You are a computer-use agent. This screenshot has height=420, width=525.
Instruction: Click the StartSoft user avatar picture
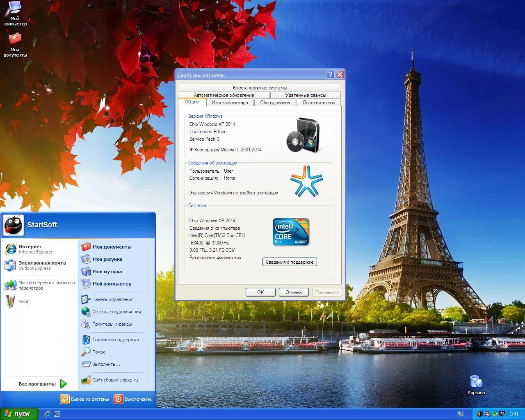pyautogui.click(x=14, y=225)
